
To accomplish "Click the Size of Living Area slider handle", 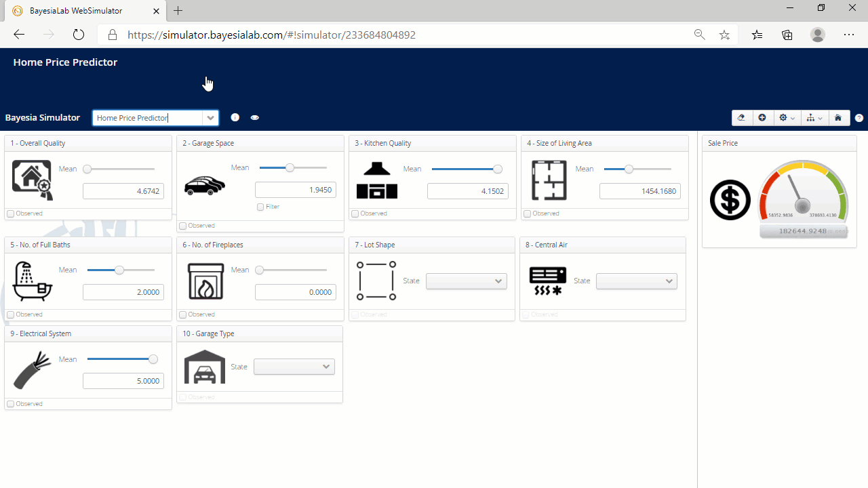I will pyautogui.click(x=629, y=169).
